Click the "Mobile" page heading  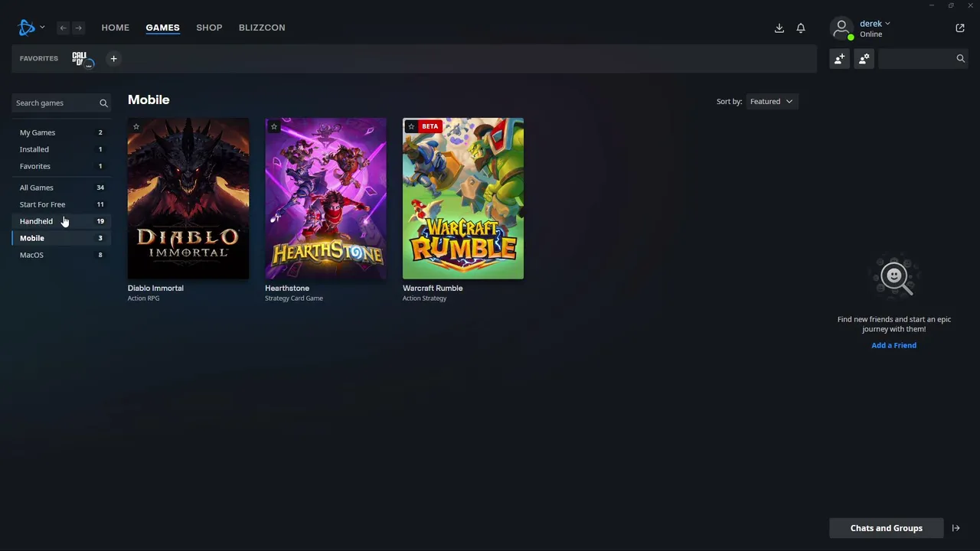click(149, 100)
